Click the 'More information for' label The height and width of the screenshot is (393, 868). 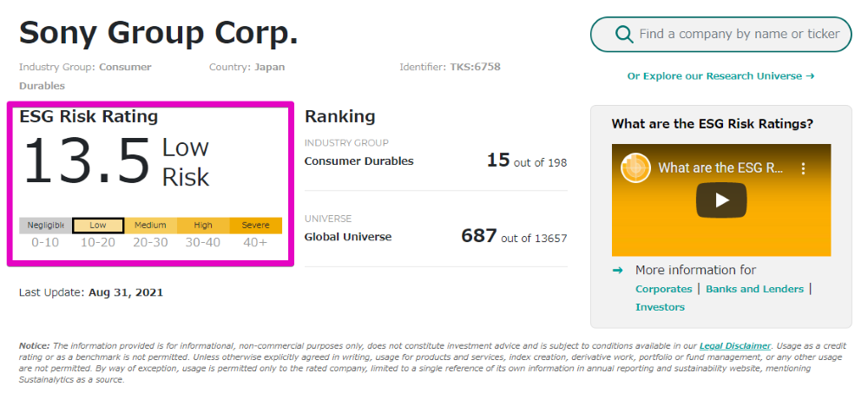695,270
